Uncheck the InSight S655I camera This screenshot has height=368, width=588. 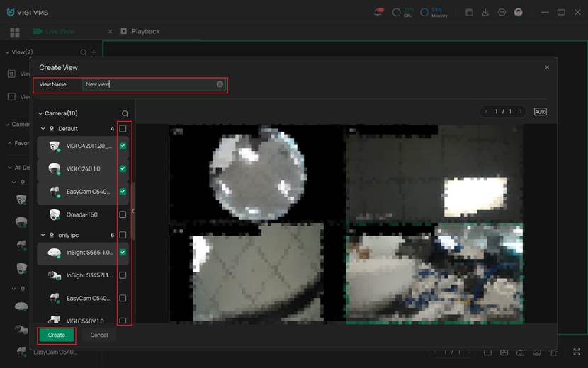(123, 253)
